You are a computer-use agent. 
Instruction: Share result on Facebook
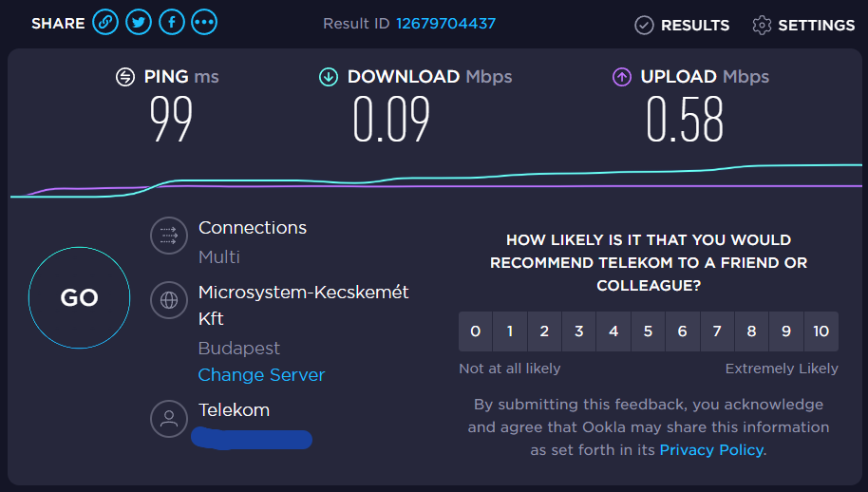tap(172, 23)
